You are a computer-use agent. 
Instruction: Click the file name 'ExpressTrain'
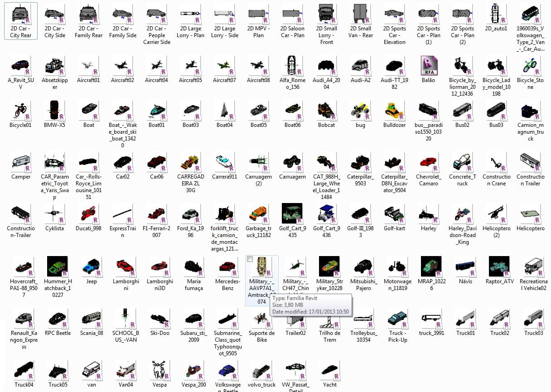coord(122,232)
